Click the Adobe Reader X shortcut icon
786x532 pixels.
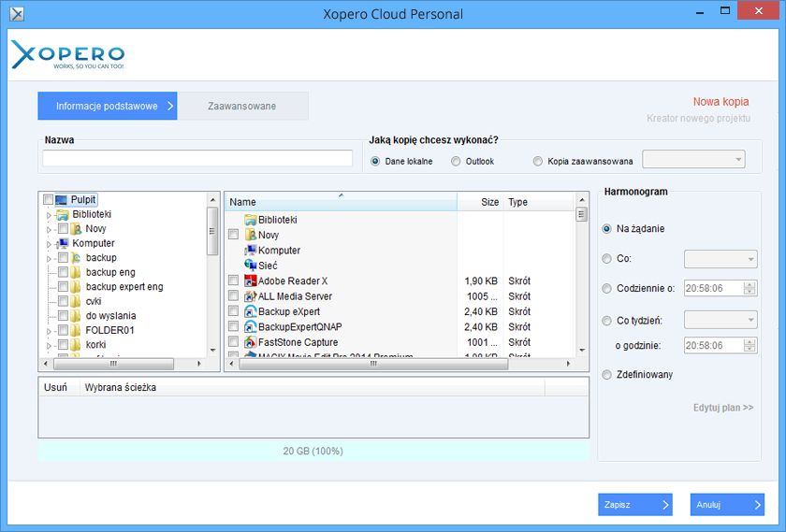point(250,281)
